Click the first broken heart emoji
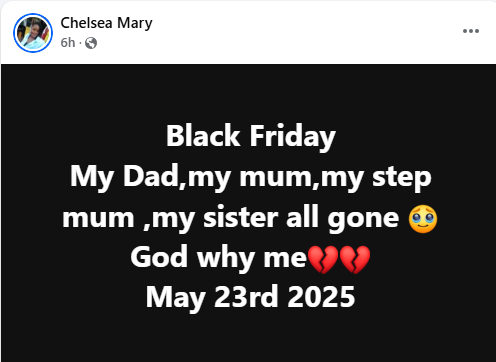 [322, 259]
